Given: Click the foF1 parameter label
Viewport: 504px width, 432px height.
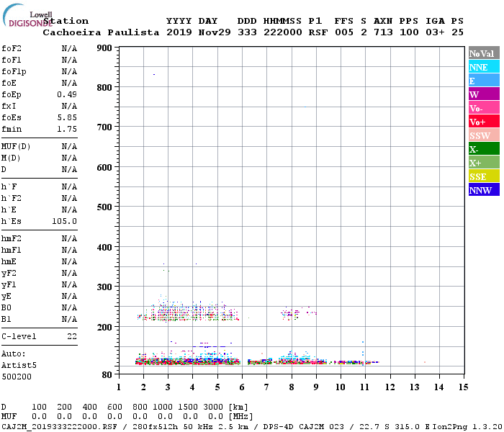Looking at the screenshot, I should pos(12,60).
